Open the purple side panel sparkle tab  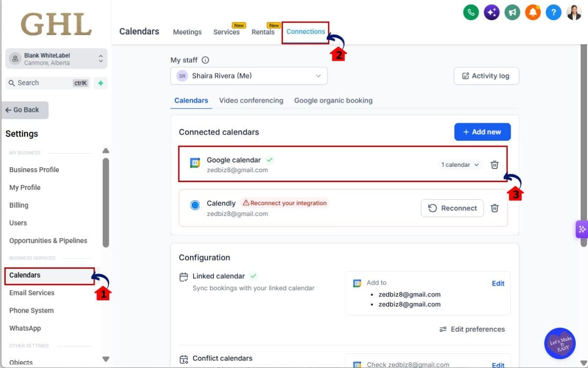tap(582, 229)
